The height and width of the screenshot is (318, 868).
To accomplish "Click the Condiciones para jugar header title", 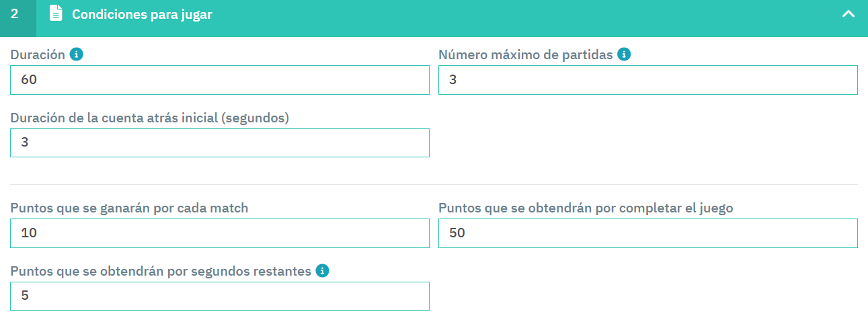I will tap(142, 14).
